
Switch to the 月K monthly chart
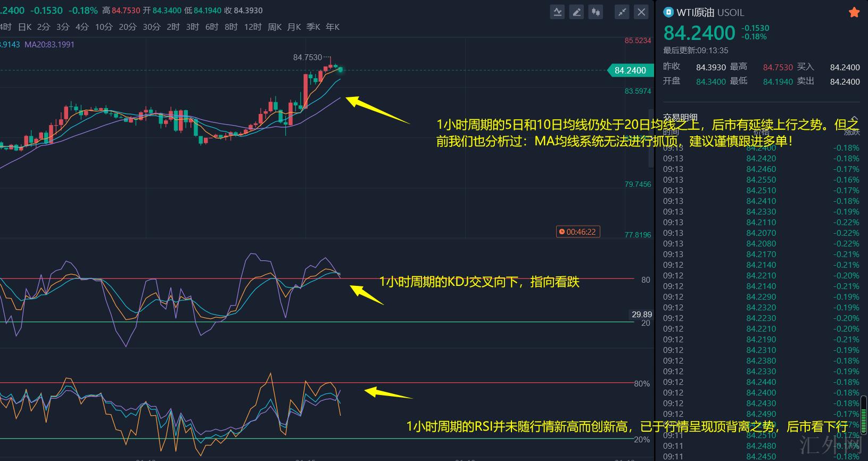(294, 27)
